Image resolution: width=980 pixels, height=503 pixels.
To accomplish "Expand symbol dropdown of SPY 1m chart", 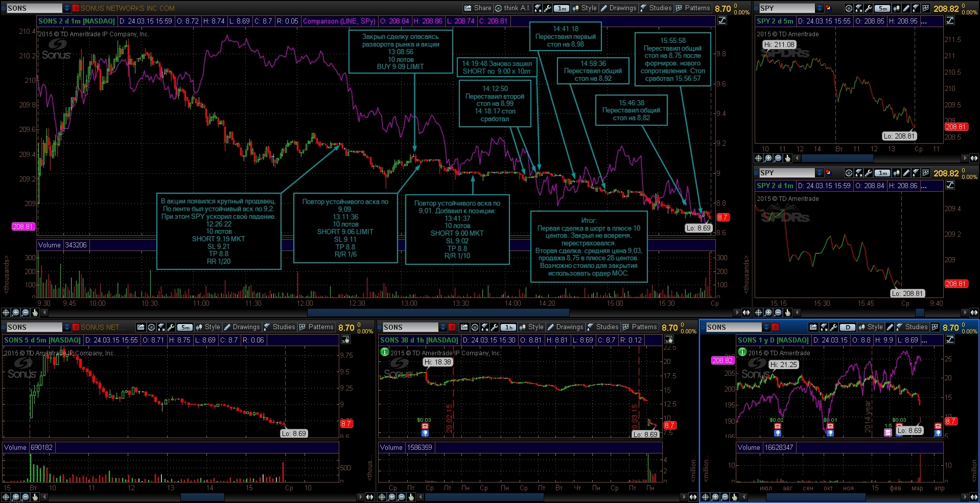I will tap(820, 173).
